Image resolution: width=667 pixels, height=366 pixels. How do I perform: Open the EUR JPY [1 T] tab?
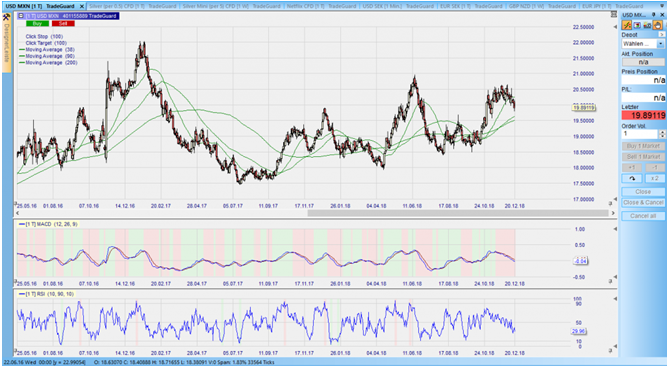pyautogui.click(x=613, y=6)
